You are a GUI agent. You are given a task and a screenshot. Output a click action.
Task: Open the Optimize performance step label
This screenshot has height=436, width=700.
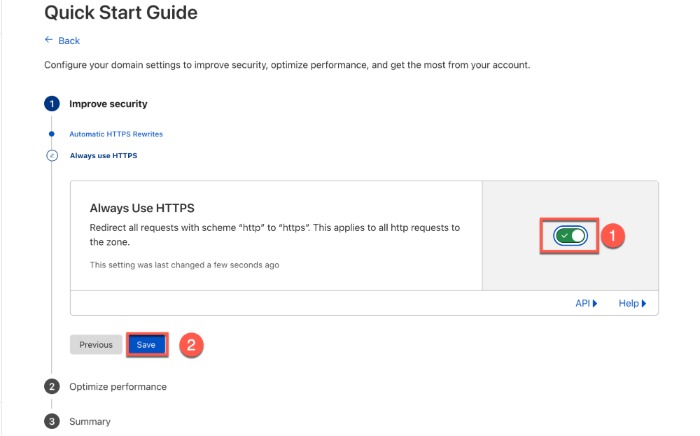pyautogui.click(x=118, y=386)
